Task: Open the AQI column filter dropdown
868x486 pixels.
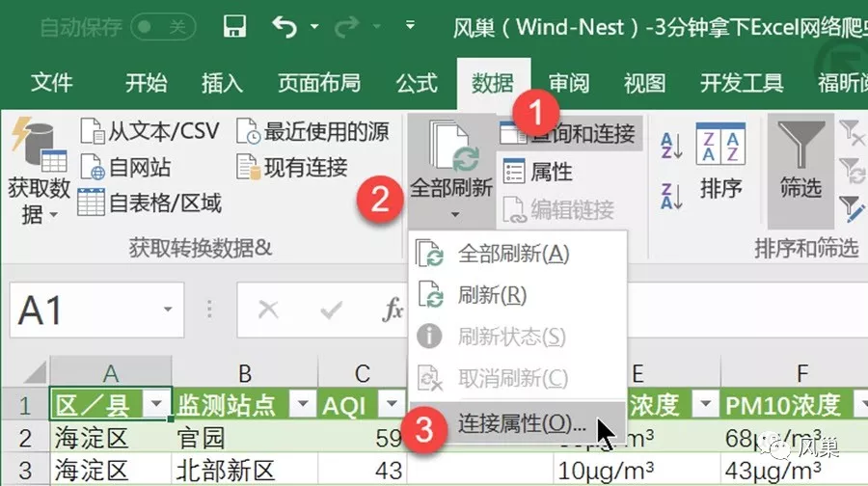Action: pos(392,404)
